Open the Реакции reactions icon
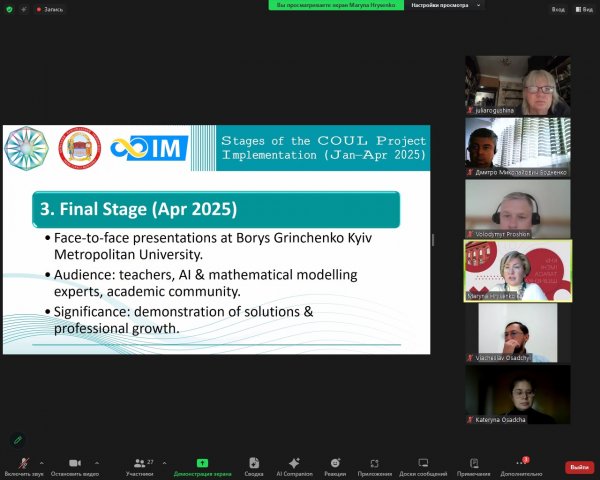 pyautogui.click(x=335, y=463)
